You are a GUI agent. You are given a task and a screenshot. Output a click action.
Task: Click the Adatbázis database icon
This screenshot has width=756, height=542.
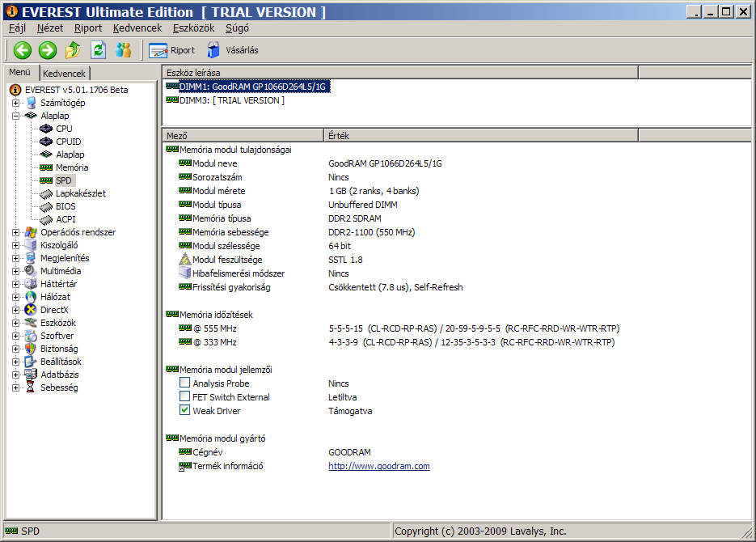(x=31, y=375)
